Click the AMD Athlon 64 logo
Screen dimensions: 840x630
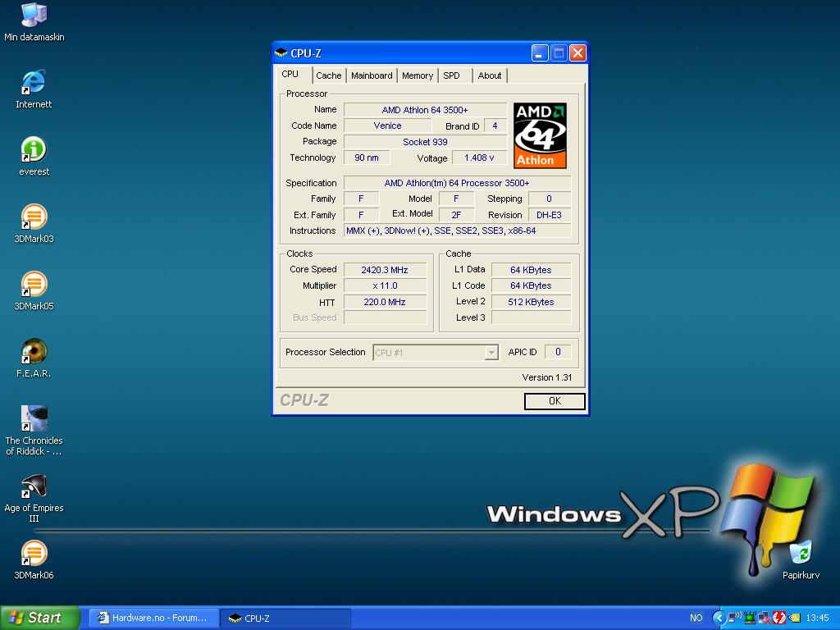tap(540, 135)
